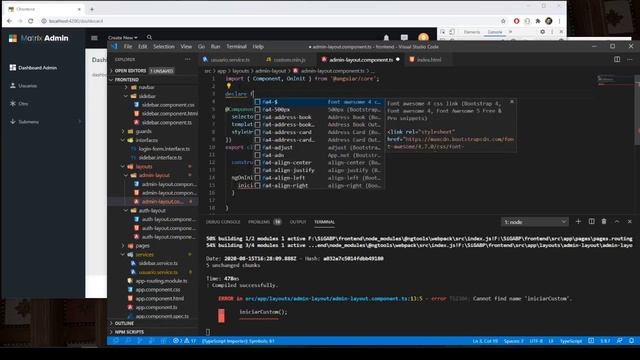This screenshot has height=360, width=640.
Task: Open the Elements tab in DevTools
Action: [471, 32]
